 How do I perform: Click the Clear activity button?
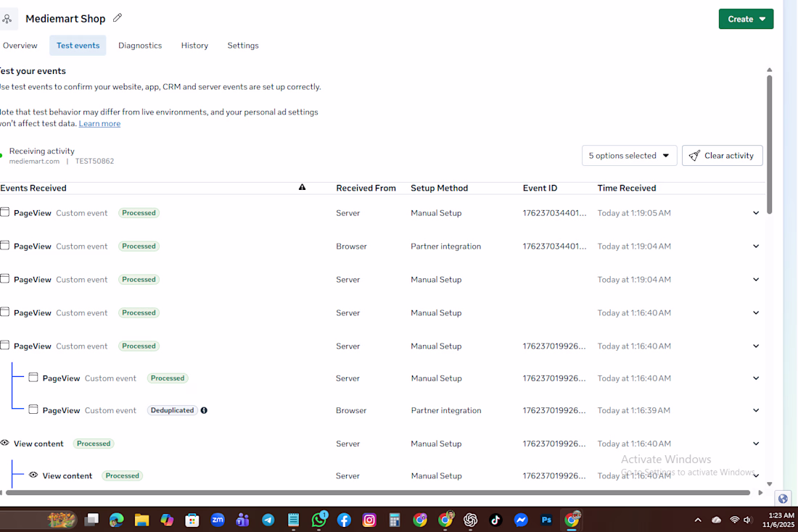point(722,156)
